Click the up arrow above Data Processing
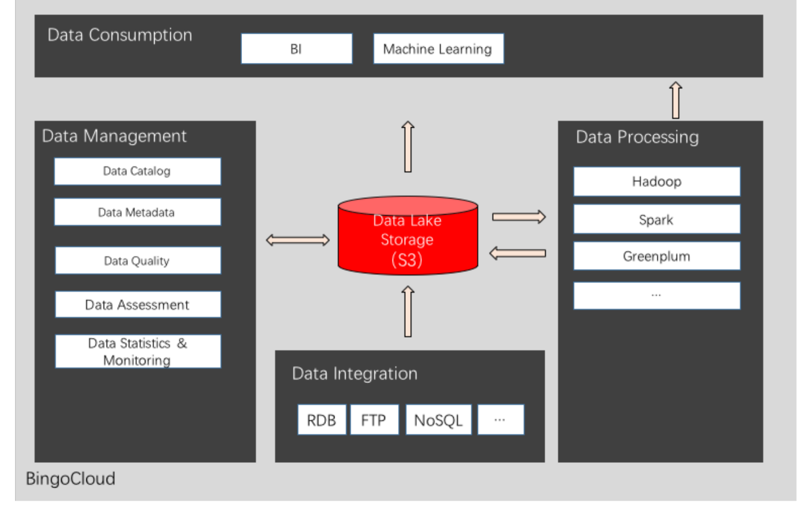This screenshot has width=812, height=507. [x=675, y=100]
